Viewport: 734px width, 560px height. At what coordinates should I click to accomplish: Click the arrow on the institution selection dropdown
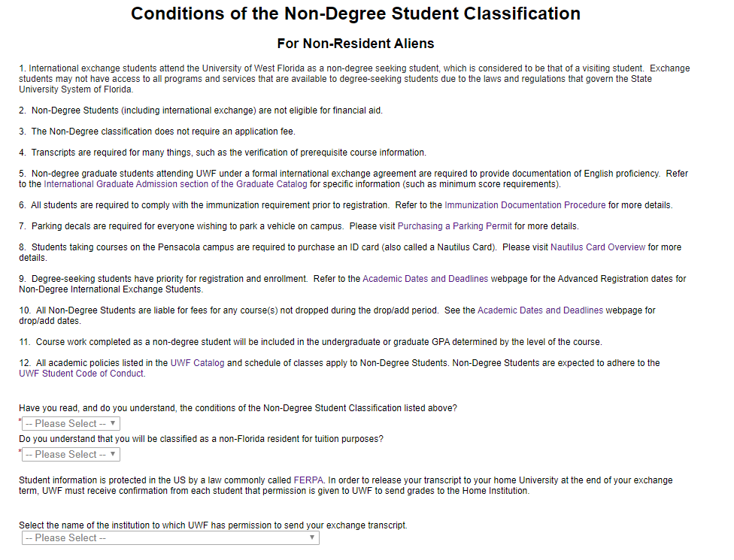tap(312, 538)
